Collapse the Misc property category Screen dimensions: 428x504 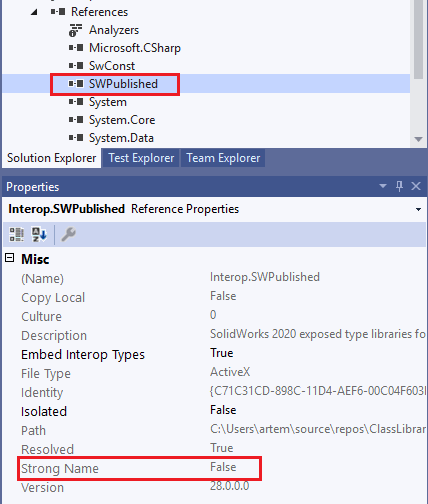click(x=10, y=258)
